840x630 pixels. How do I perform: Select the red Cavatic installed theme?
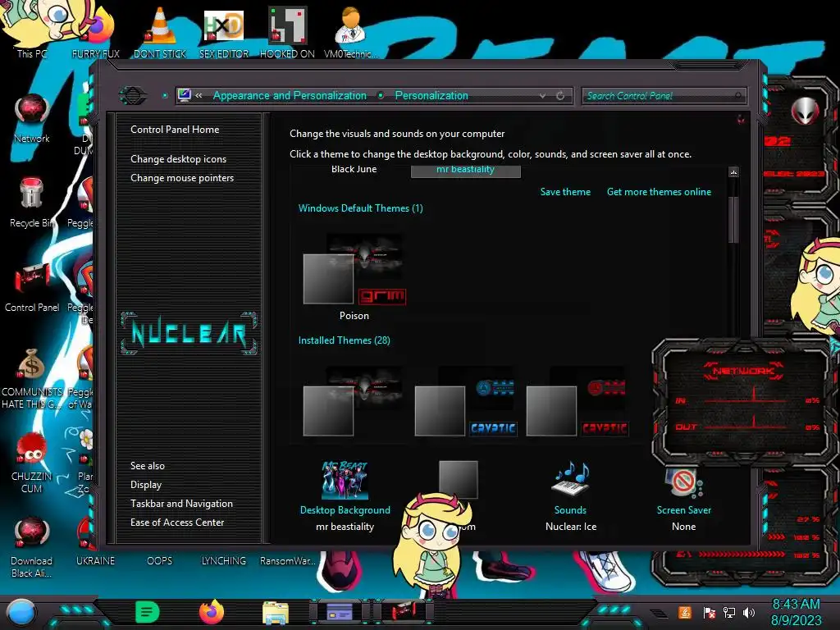577,402
